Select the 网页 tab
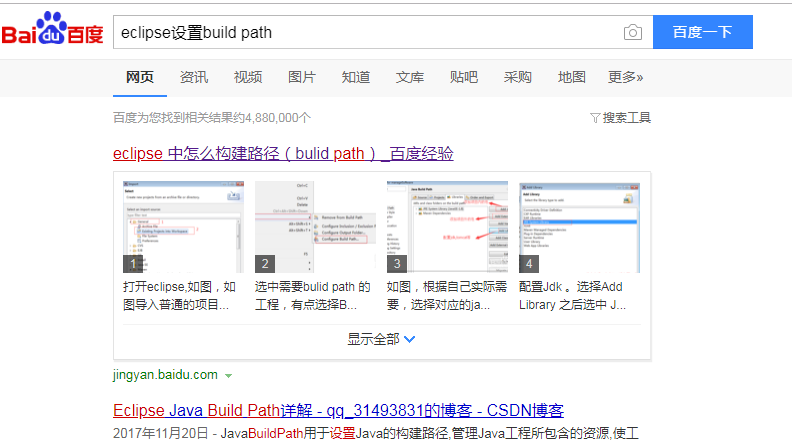792x442 pixels. coord(140,77)
